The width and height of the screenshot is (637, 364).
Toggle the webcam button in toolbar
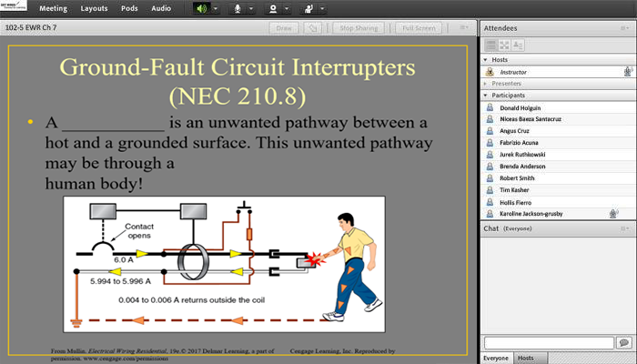273,8
